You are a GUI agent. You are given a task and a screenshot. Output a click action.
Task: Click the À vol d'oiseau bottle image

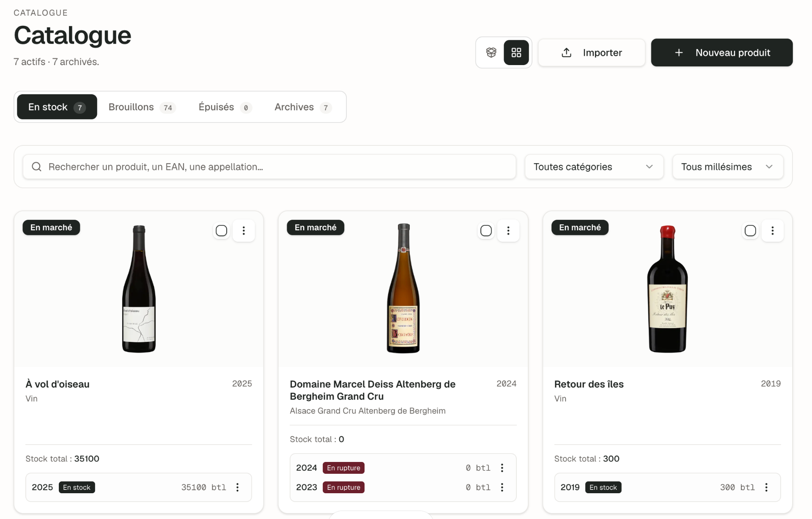point(139,289)
